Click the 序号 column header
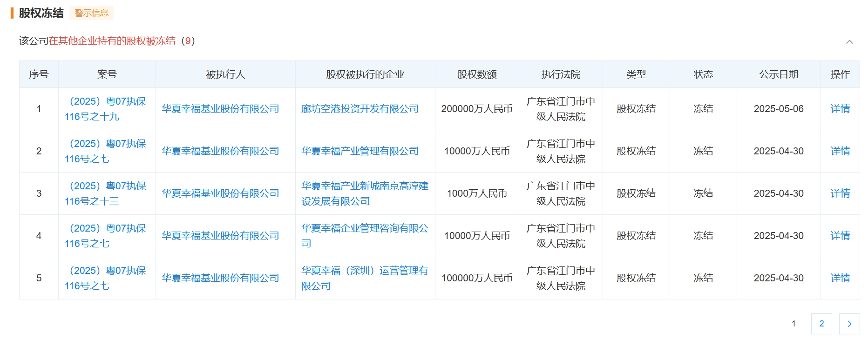Screen dimensions: 868x339 coord(39,74)
